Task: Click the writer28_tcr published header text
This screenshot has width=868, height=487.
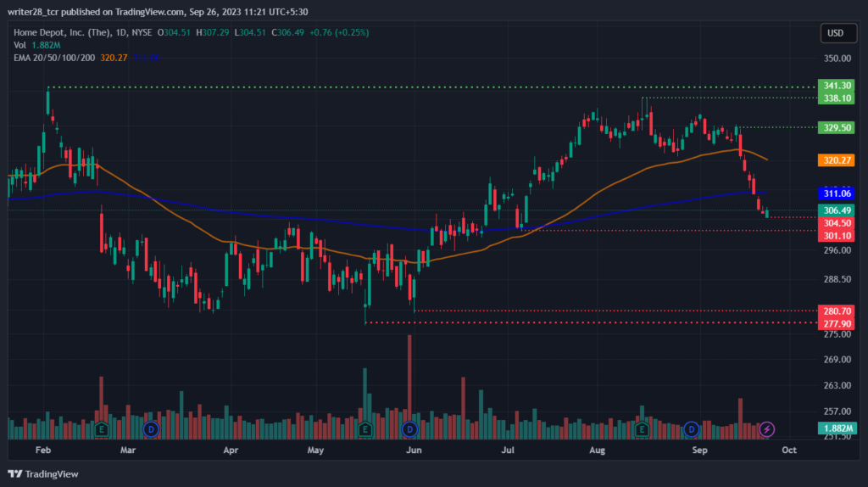Action: point(158,12)
